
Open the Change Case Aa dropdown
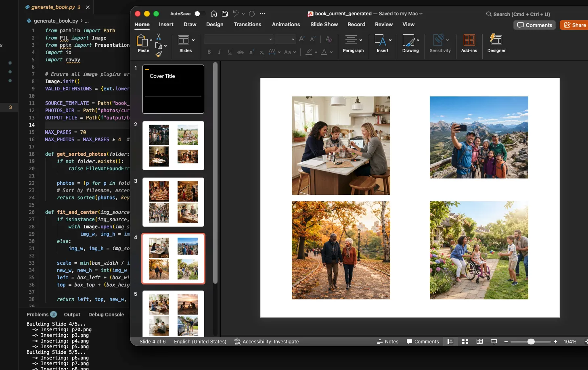[x=290, y=52]
